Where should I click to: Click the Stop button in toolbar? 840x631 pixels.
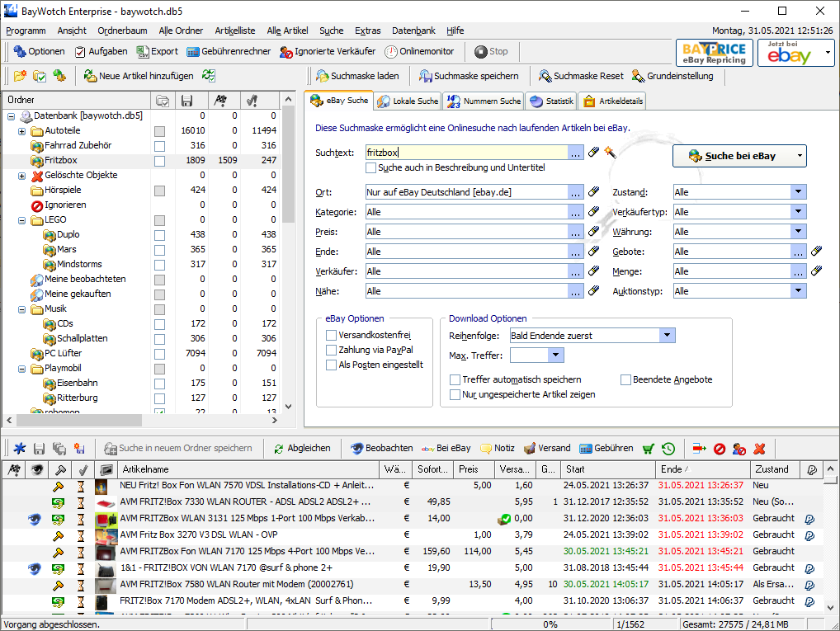tap(491, 51)
